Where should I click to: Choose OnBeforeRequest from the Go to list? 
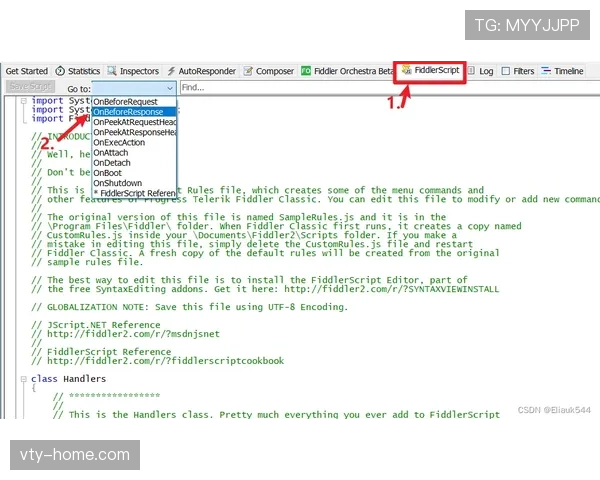coord(134,102)
